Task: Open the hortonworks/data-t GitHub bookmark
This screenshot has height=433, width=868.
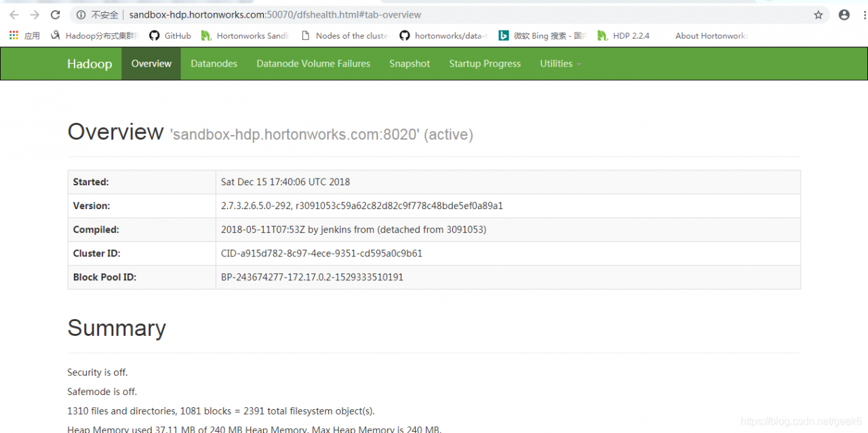Action: pos(443,36)
